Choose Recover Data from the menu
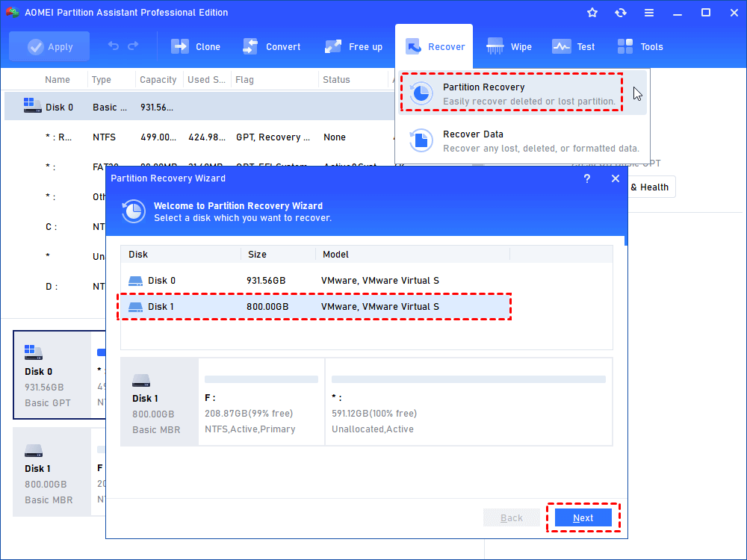 click(x=510, y=140)
